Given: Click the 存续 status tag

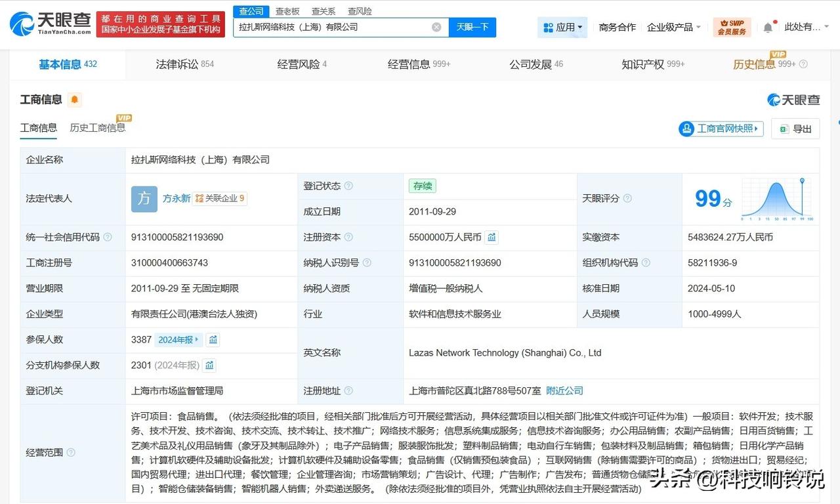Looking at the screenshot, I should pos(422,186).
